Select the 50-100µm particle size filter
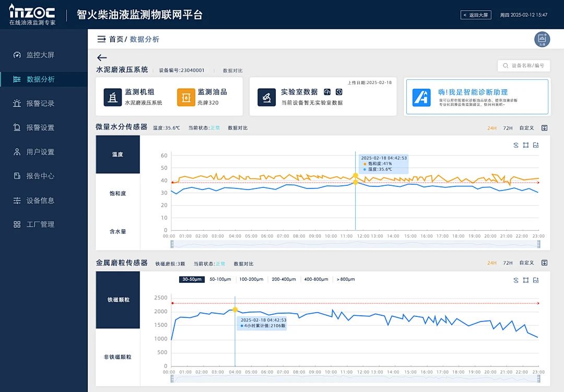 (220, 279)
